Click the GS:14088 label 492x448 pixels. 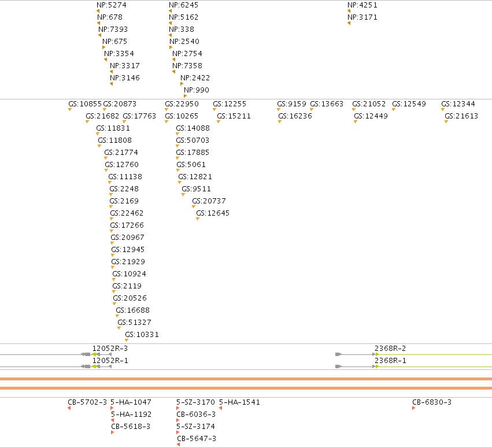(x=193, y=128)
